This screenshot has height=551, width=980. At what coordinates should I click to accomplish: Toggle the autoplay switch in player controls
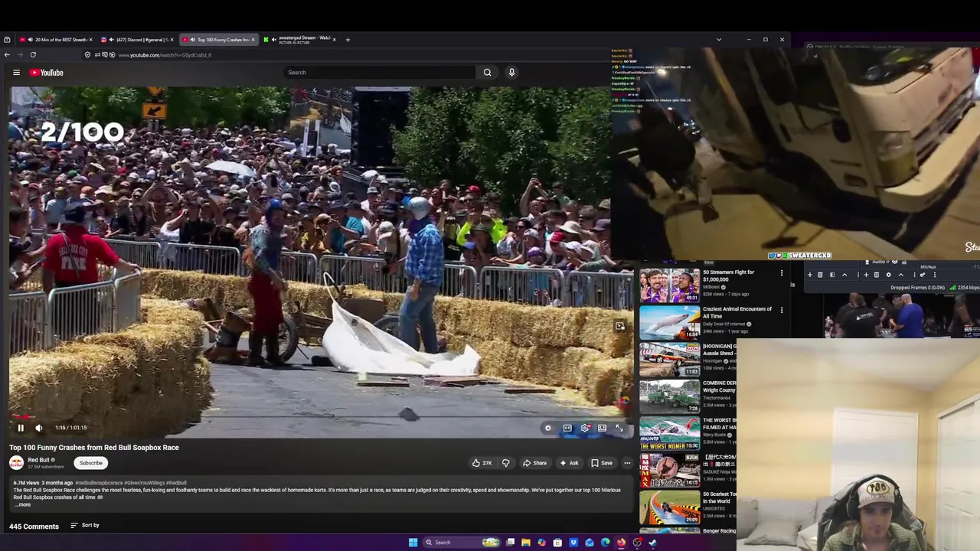pyautogui.click(x=548, y=428)
